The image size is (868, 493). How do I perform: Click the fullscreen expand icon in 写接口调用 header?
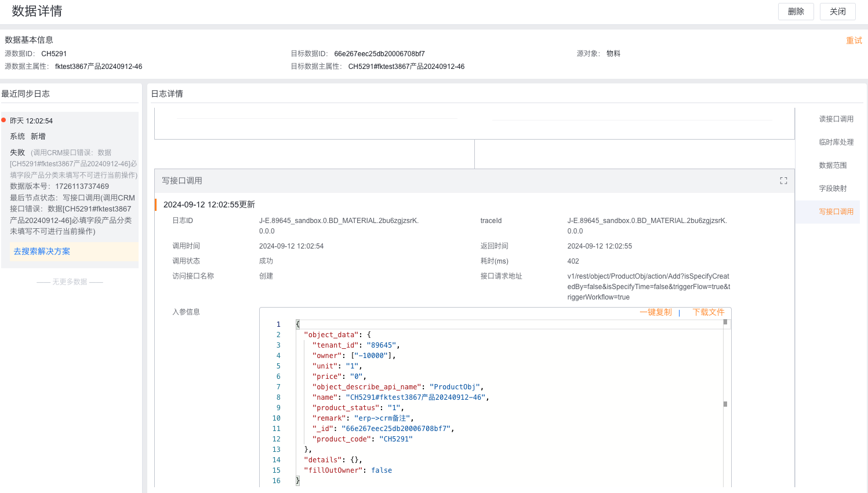(x=783, y=181)
